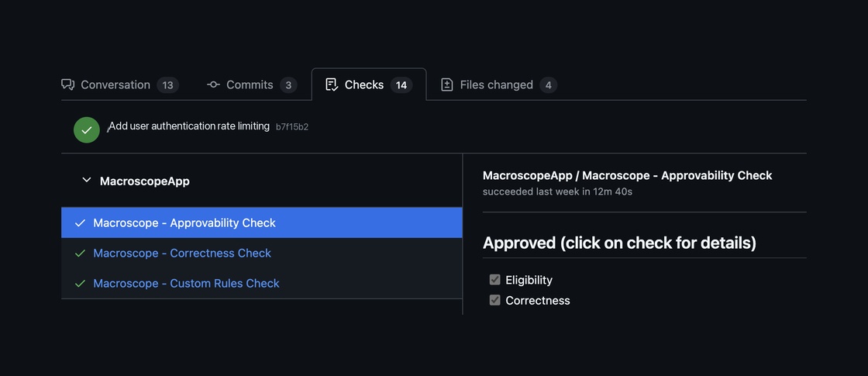Click the Custom Rules Check checkmark icon
868x376 pixels.
[x=80, y=284]
